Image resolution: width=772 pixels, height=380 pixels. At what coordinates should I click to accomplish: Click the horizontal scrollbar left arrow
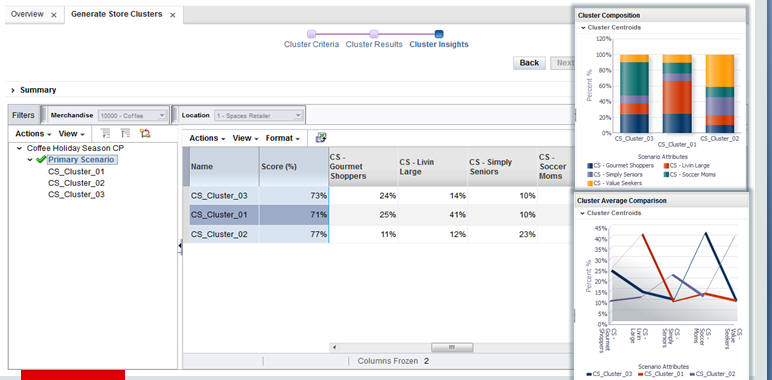(334, 348)
